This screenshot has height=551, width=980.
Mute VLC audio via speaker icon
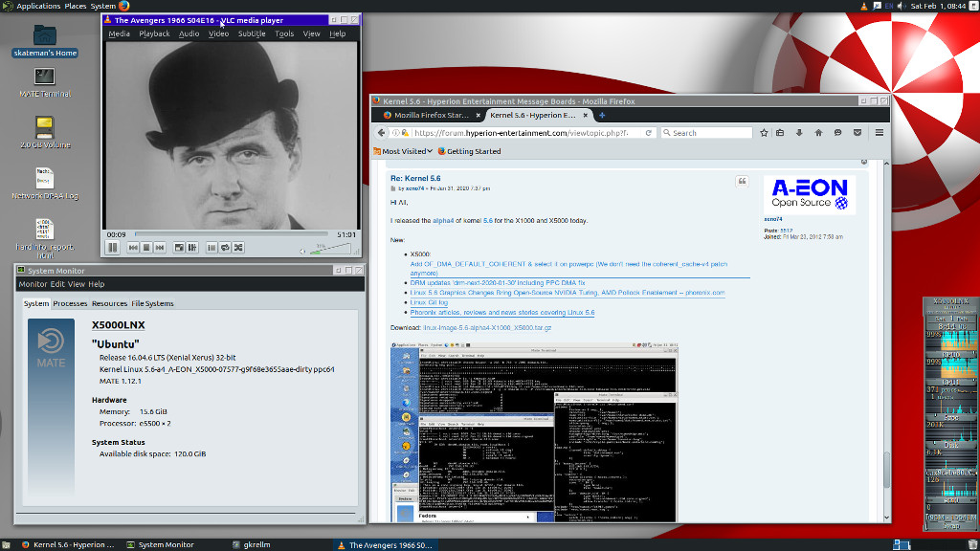point(302,252)
